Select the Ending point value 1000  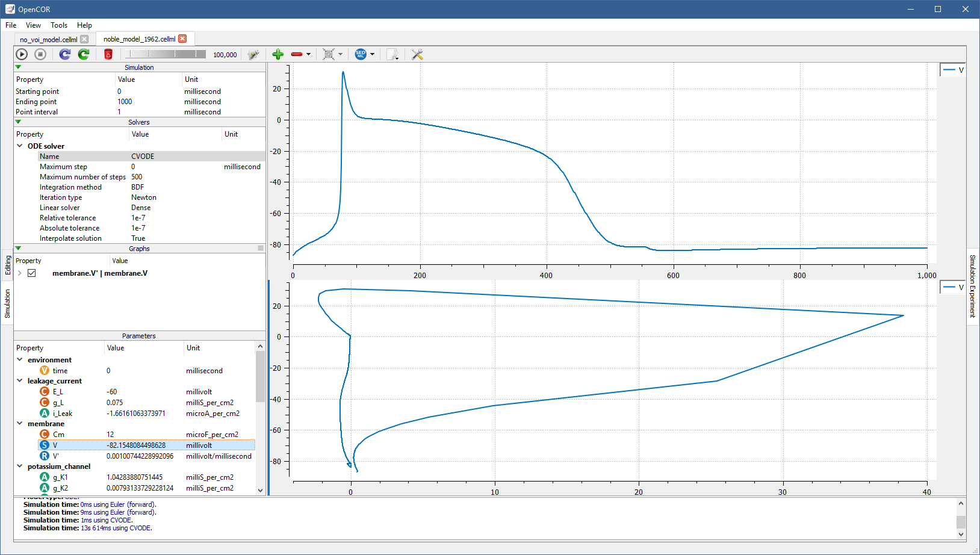pyautogui.click(x=125, y=102)
